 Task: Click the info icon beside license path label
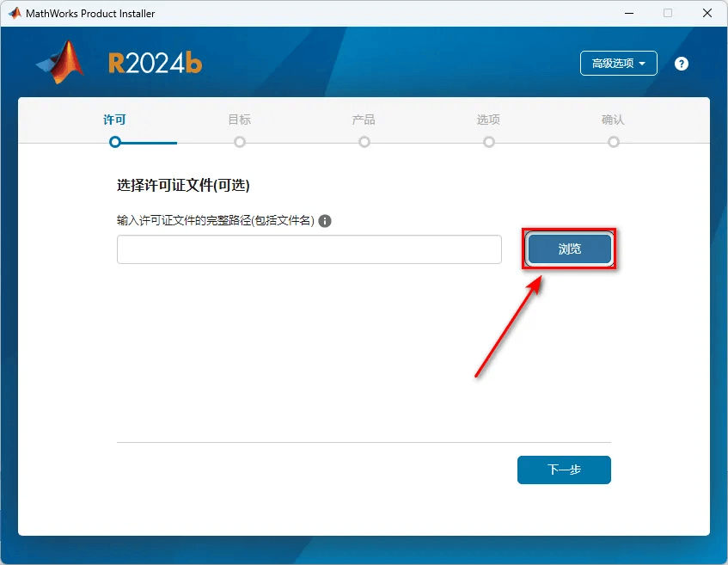click(x=325, y=221)
